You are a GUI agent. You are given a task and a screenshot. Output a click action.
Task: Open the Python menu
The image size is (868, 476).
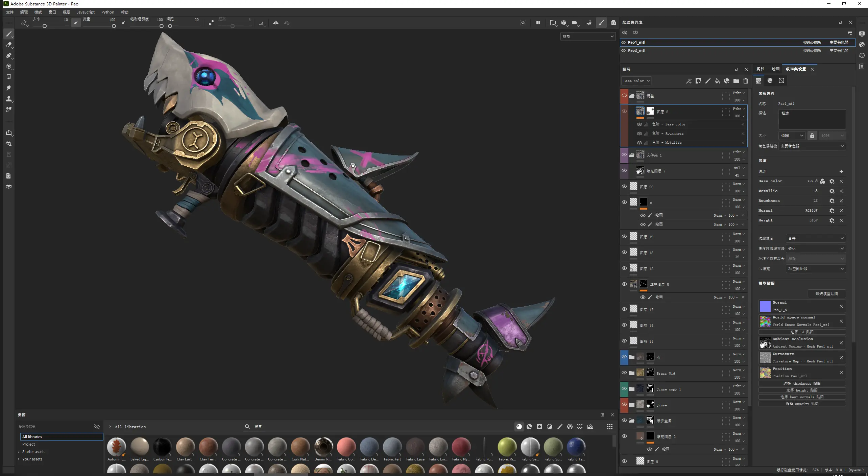[107, 12]
